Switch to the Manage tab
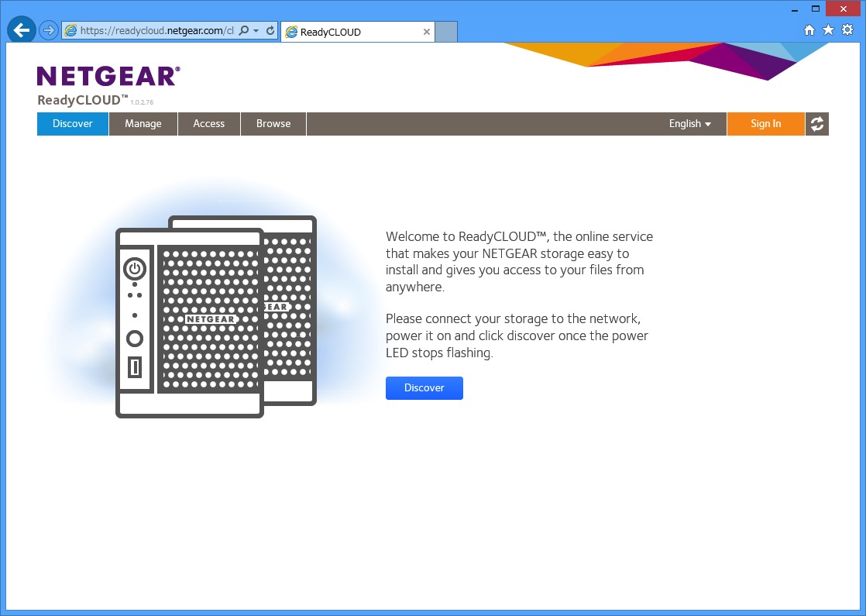This screenshot has height=616, width=866. [x=143, y=124]
